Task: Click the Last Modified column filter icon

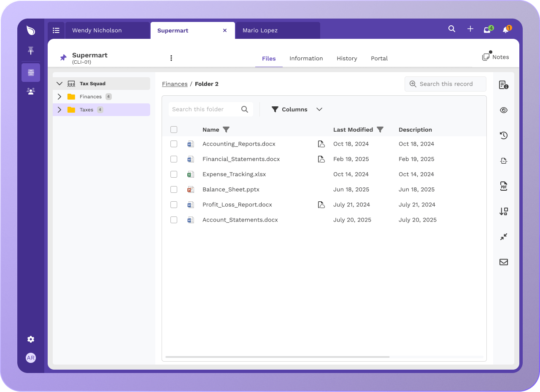Action: 380,130
